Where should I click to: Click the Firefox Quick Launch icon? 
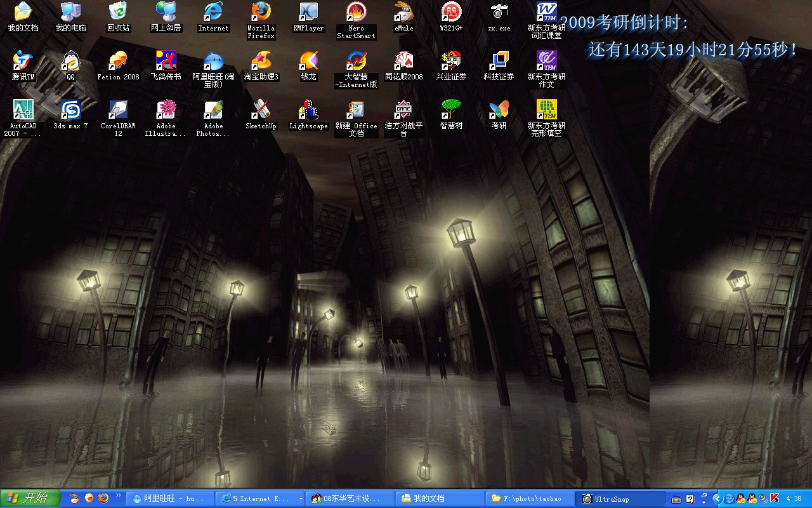[x=103, y=498]
